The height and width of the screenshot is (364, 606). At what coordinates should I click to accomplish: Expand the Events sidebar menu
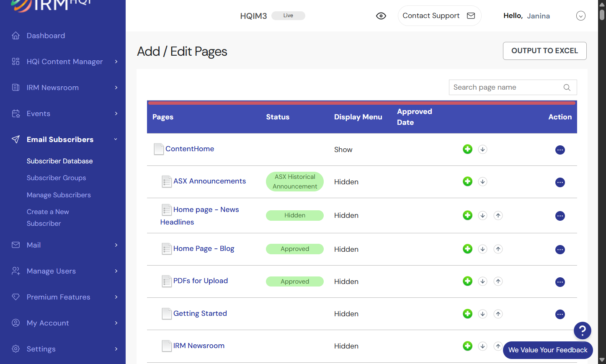116,114
